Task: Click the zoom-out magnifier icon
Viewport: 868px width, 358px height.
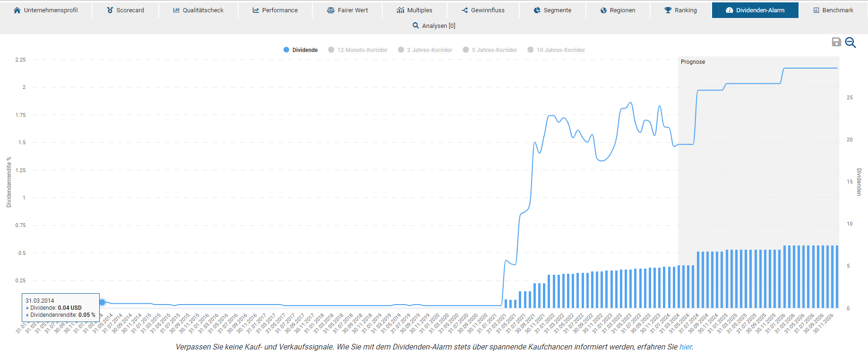Action: 851,43
